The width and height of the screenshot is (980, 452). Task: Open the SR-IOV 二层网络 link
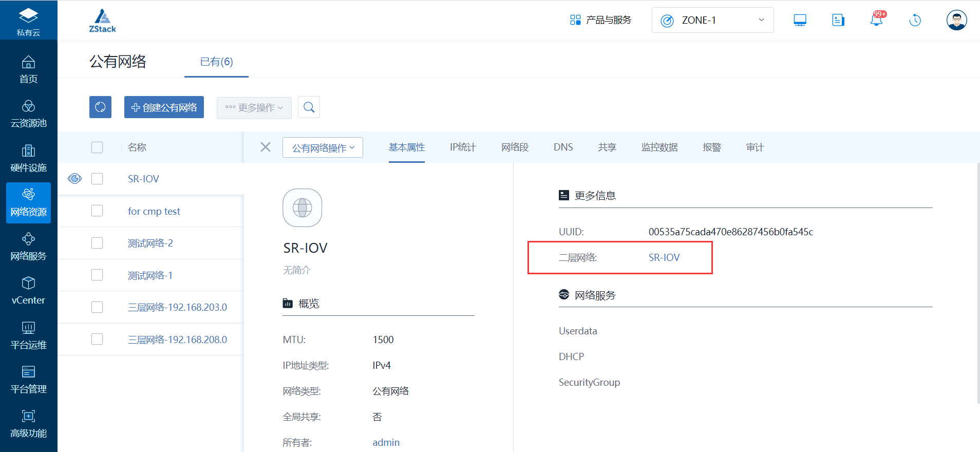pyautogui.click(x=664, y=257)
